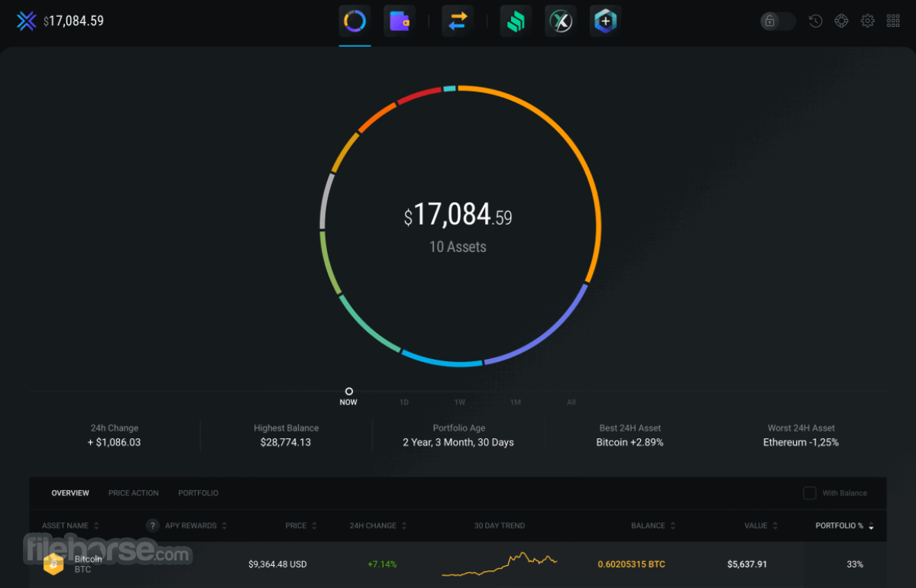The height and width of the screenshot is (588, 916).
Task: Click the add-apps hexagon icon
Action: coord(604,21)
